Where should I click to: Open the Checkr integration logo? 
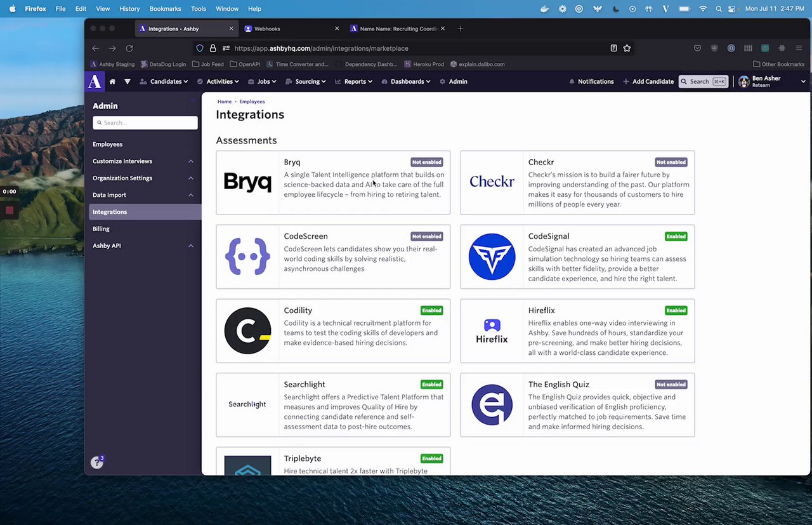(492, 182)
